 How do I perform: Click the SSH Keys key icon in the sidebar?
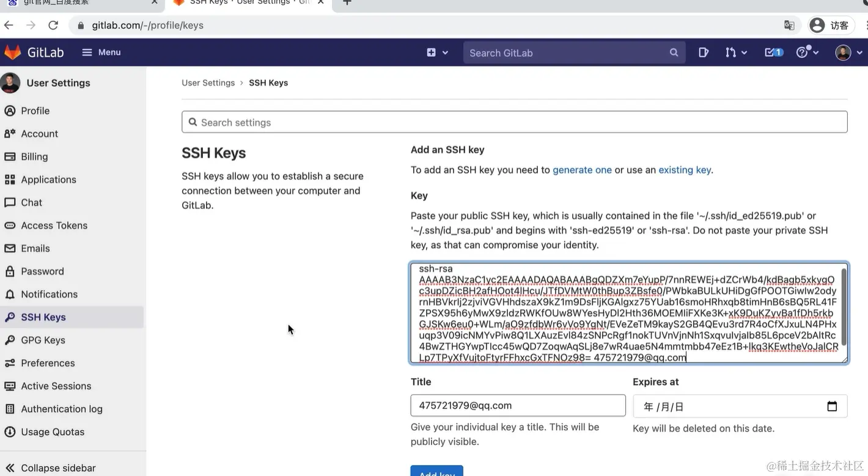tap(10, 317)
